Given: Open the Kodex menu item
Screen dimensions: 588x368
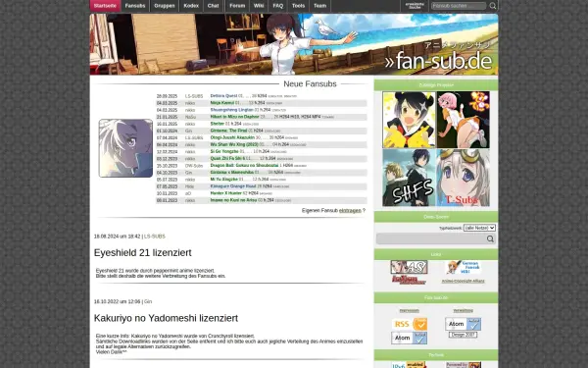Looking at the screenshot, I should click(191, 6).
